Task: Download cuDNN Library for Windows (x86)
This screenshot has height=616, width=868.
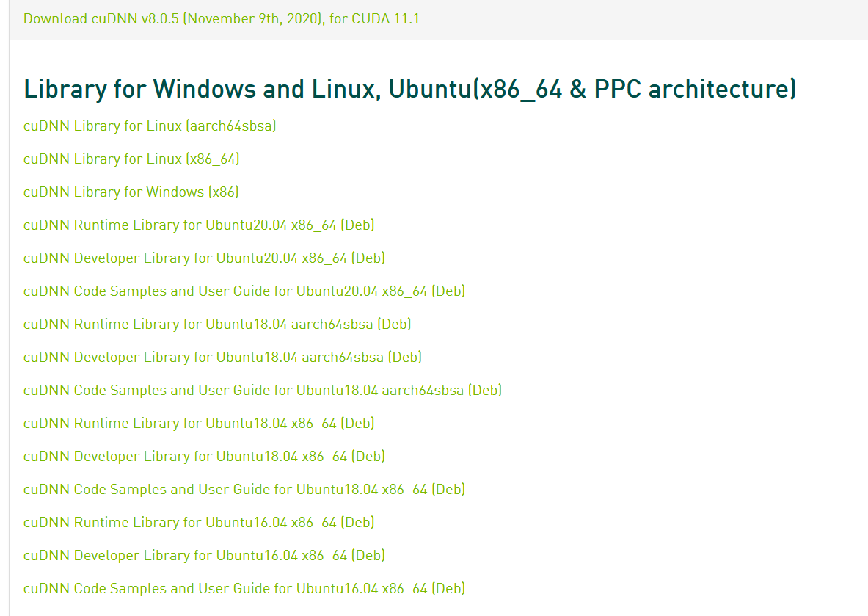Action: [x=131, y=192]
